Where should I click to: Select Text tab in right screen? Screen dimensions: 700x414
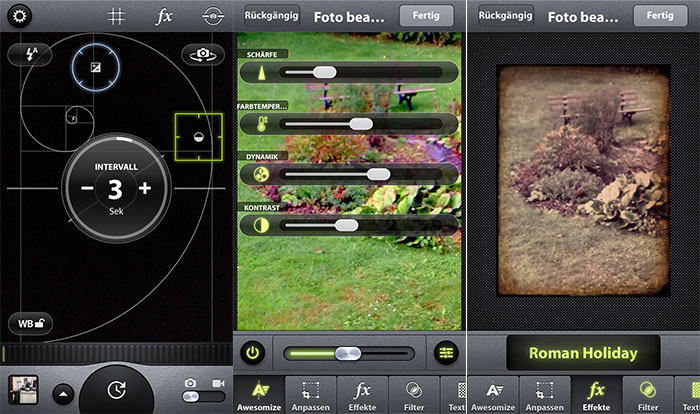688,395
